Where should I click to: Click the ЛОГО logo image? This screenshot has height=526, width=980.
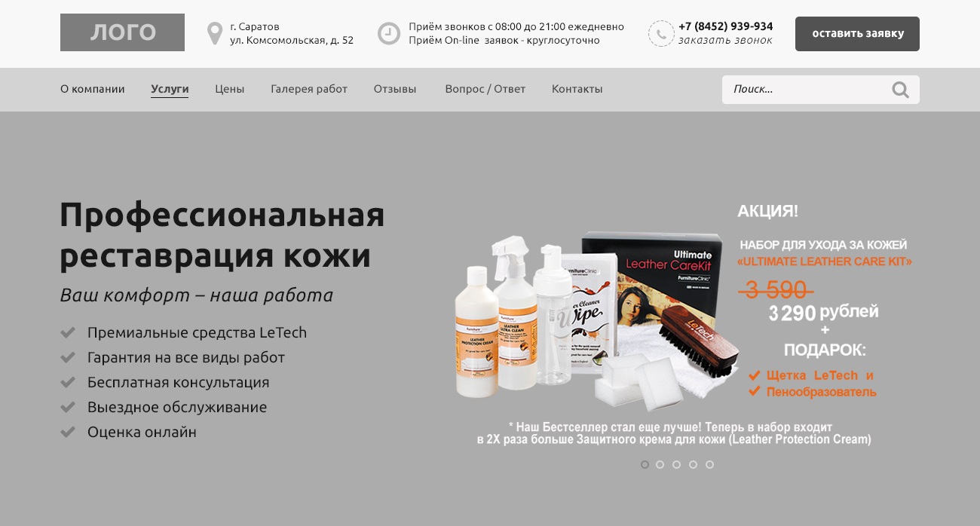pos(122,32)
